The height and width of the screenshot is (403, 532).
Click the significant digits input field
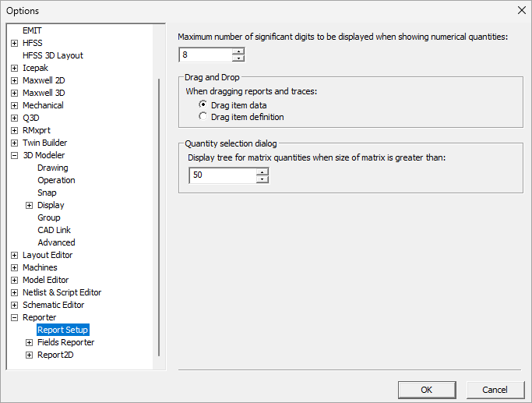(206, 55)
